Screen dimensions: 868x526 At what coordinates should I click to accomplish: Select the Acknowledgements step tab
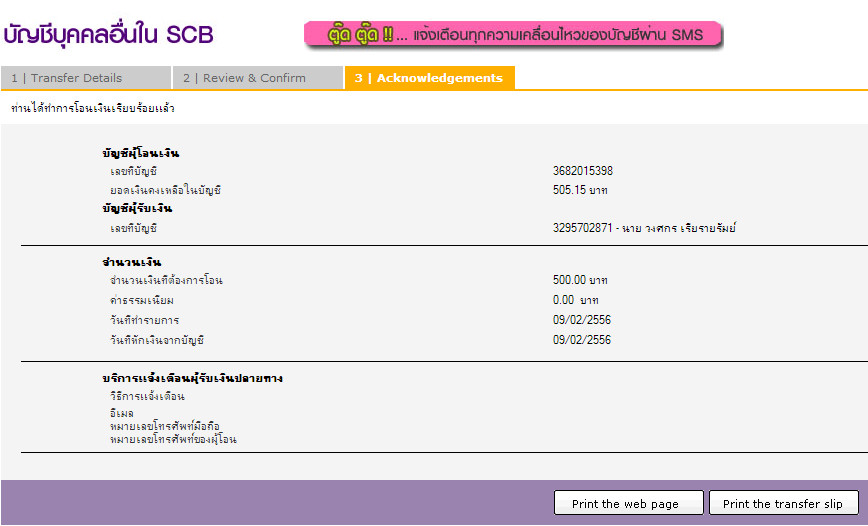click(430, 78)
